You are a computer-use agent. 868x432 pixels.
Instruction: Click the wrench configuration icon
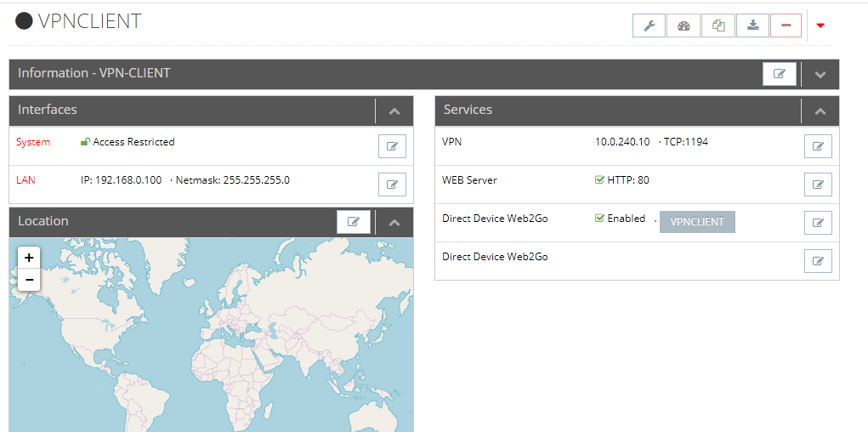(649, 26)
